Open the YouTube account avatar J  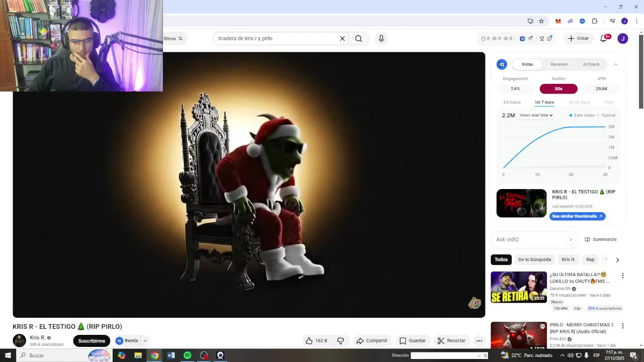(x=623, y=38)
